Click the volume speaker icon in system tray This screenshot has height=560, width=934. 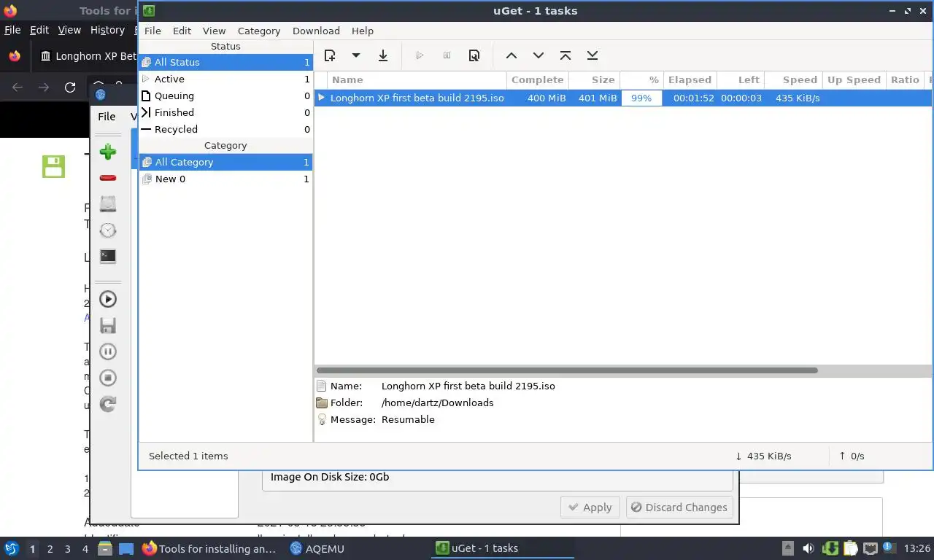coord(808,548)
